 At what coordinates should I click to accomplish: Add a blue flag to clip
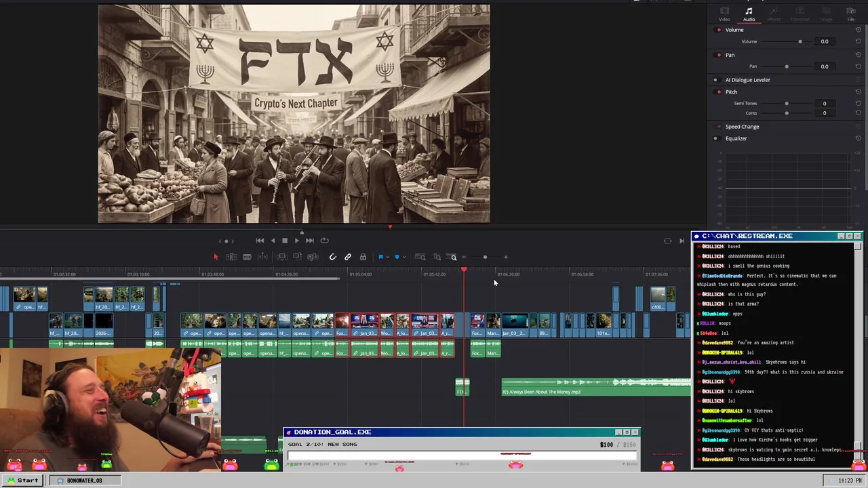380,257
